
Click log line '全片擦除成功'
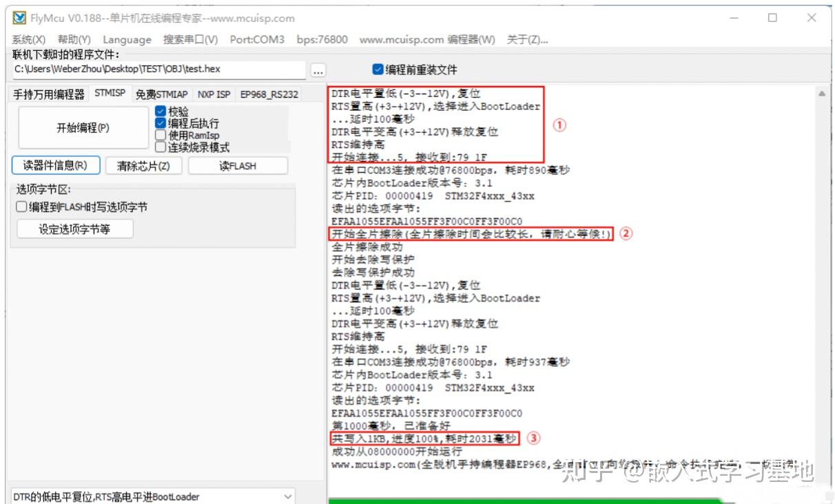[367, 246]
